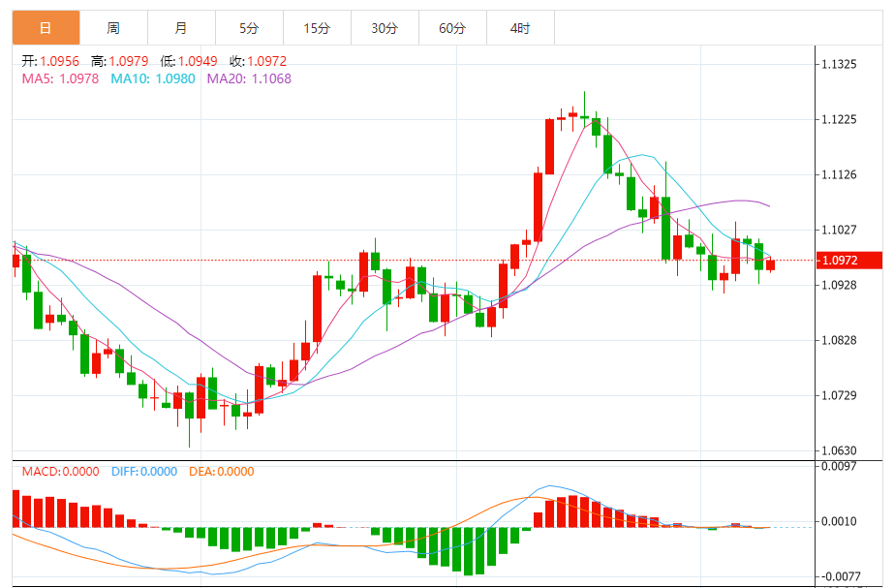894x588 pixels.
Task: Click the -0.0077 MACD axis label
Action: click(x=839, y=576)
